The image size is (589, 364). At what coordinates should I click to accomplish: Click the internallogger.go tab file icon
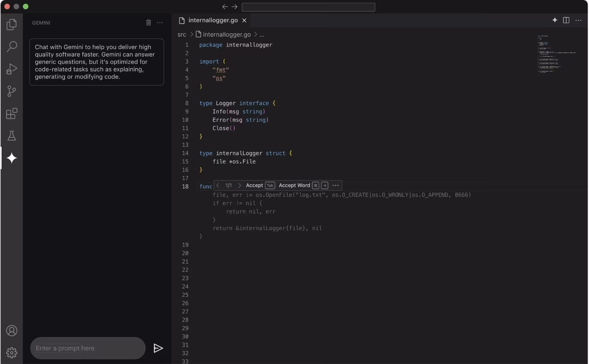coord(182,21)
